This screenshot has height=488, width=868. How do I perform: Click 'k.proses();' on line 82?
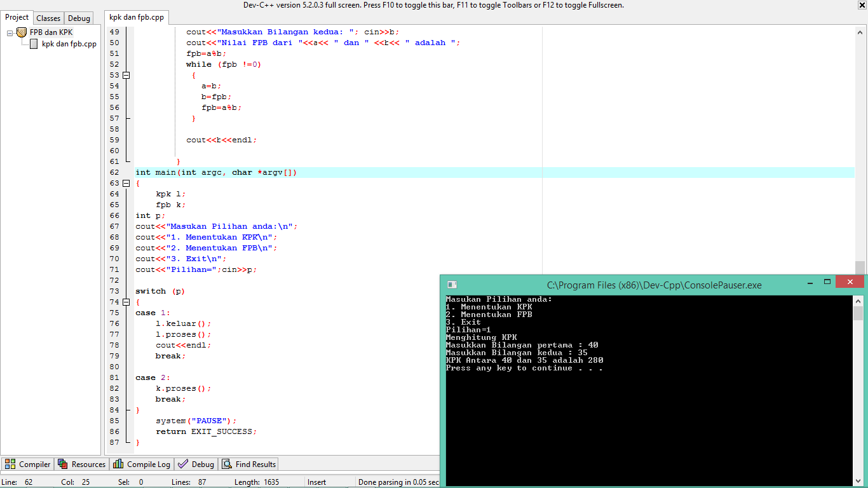(x=184, y=388)
